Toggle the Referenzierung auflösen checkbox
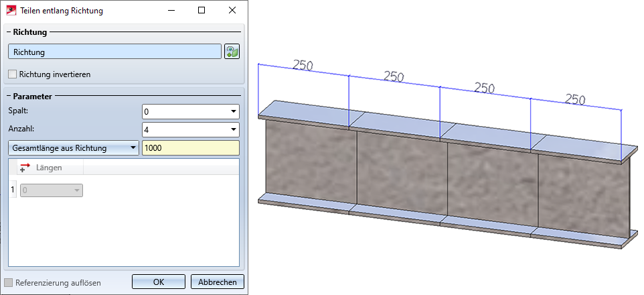The width and height of the screenshot is (644, 295). (x=8, y=283)
